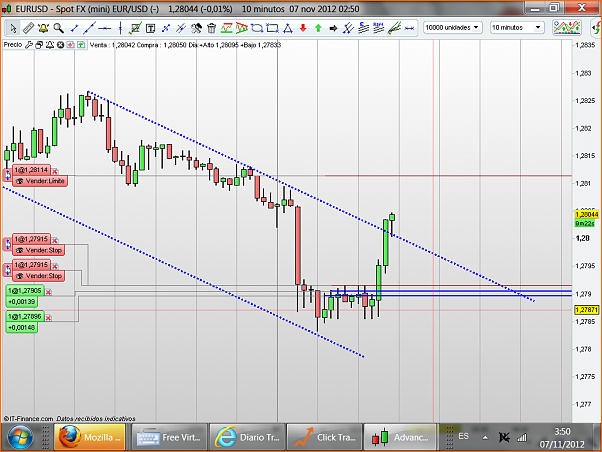Click the +0,00139 profit label
Viewport: 602px width, 452px height.
coord(22,302)
